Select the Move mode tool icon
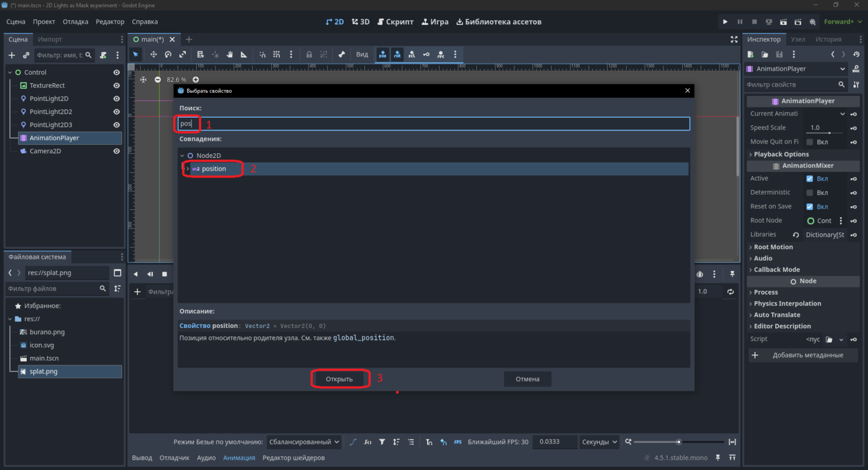 click(153, 54)
